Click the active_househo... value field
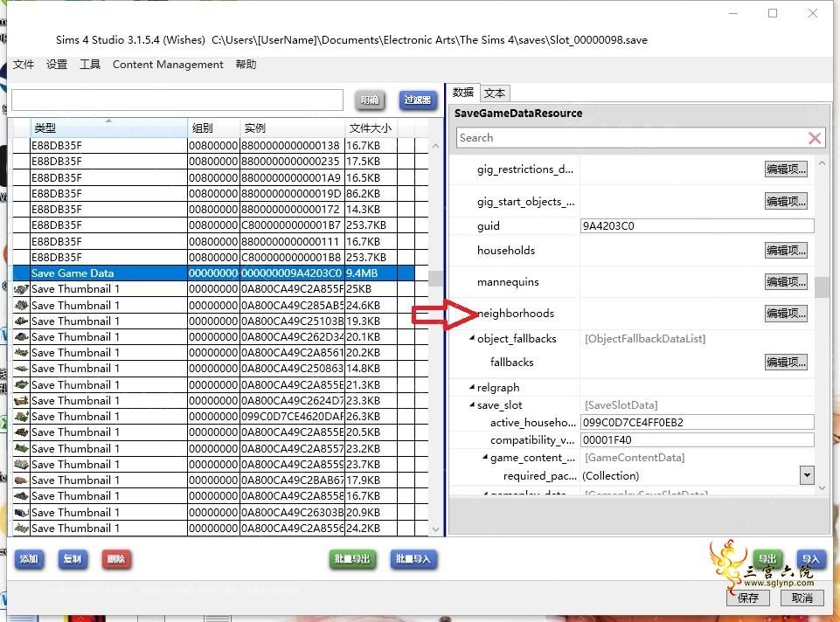The width and height of the screenshot is (840, 622). (x=697, y=422)
